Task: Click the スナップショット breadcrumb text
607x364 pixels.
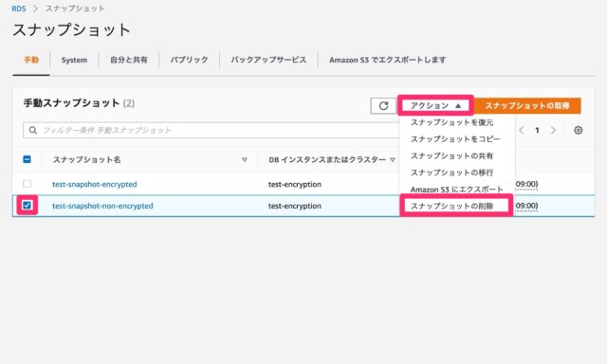Action: point(75,9)
